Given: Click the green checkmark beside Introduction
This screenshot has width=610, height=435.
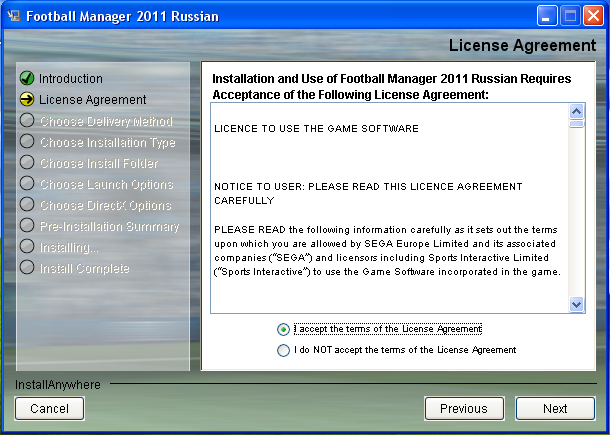Looking at the screenshot, I should point(27,78).
